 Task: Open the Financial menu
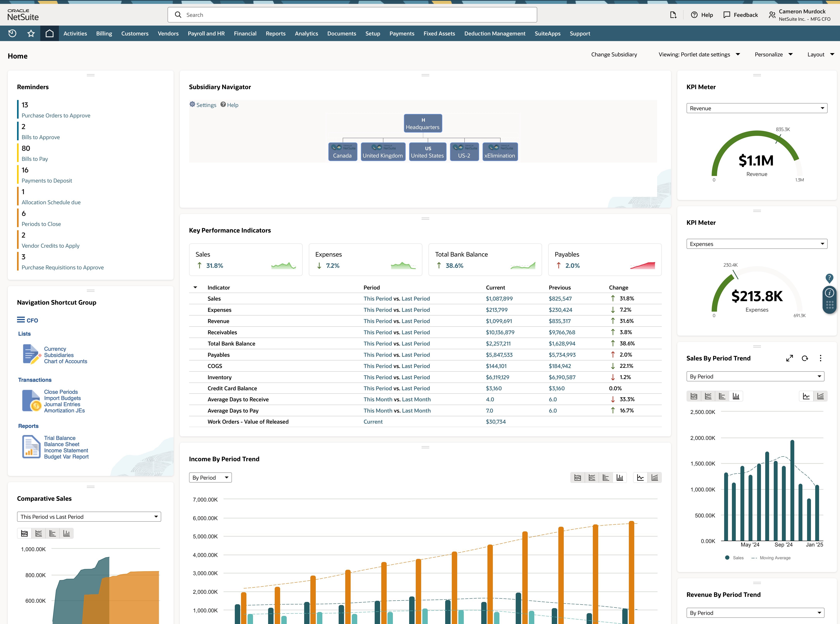[x=245, y=33]
